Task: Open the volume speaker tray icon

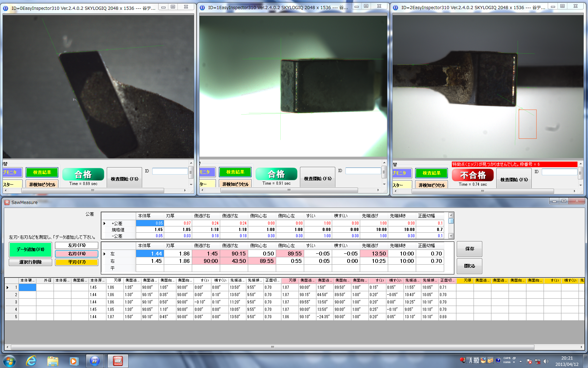Action: [x=546, y=361]
